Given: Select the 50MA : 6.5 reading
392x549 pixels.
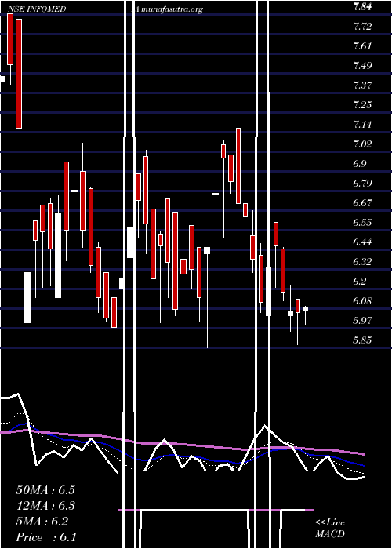Looking at the screenshot, I should [x=45, y=489].
